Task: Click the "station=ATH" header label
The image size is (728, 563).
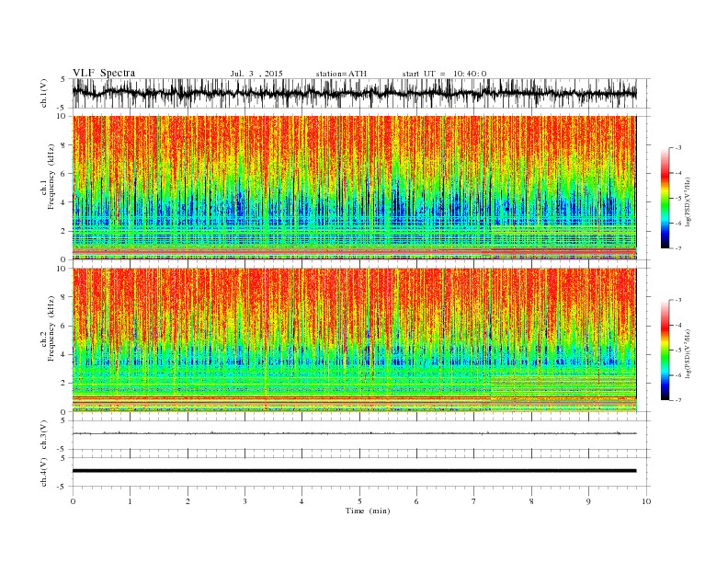Action: (x=341, y=74)
